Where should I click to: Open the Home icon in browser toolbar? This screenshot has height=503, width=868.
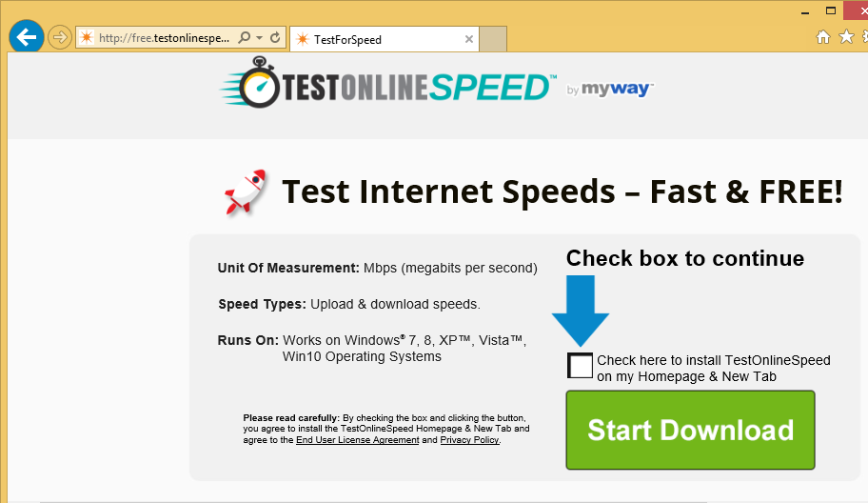tap(823, 37)
